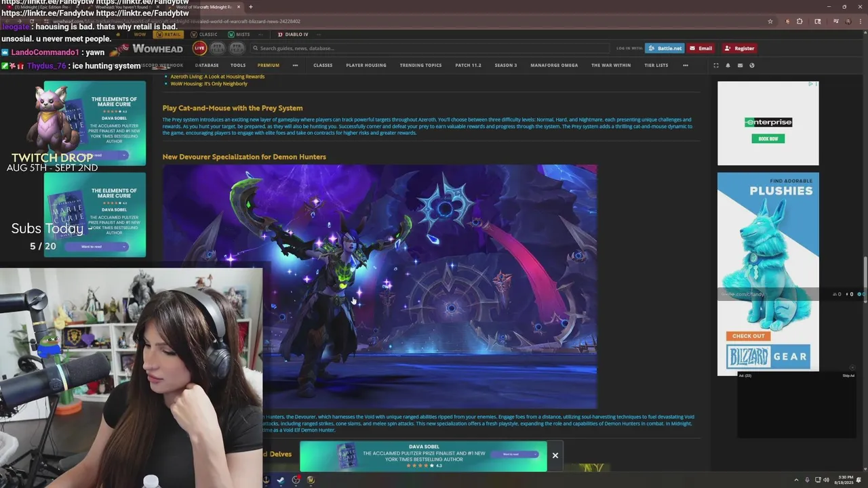Open the Tools menu
Screen dimensions: 868x488
(238, 65)
